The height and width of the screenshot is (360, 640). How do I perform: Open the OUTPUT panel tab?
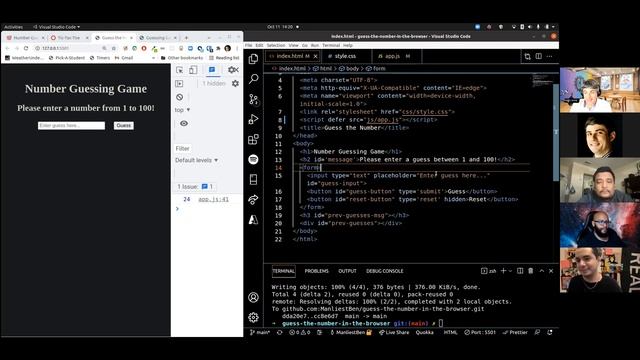pos(347,271)
